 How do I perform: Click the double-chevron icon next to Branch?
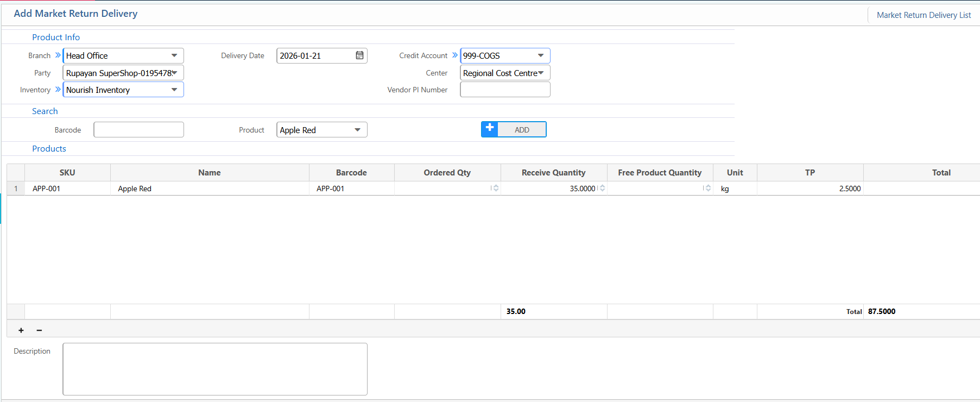pos(58,55)
